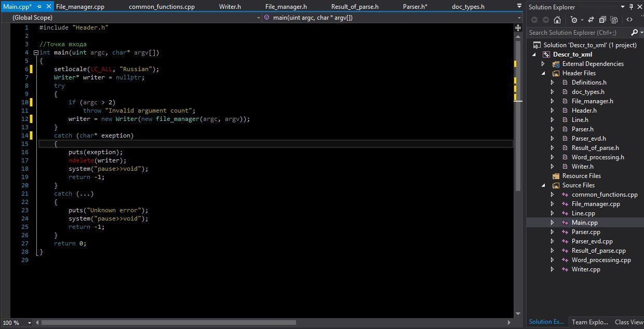644x329 pixels.
Task: Select Word_processing.cpp in Solution Explorer
Action: click(x=601, y=260)
